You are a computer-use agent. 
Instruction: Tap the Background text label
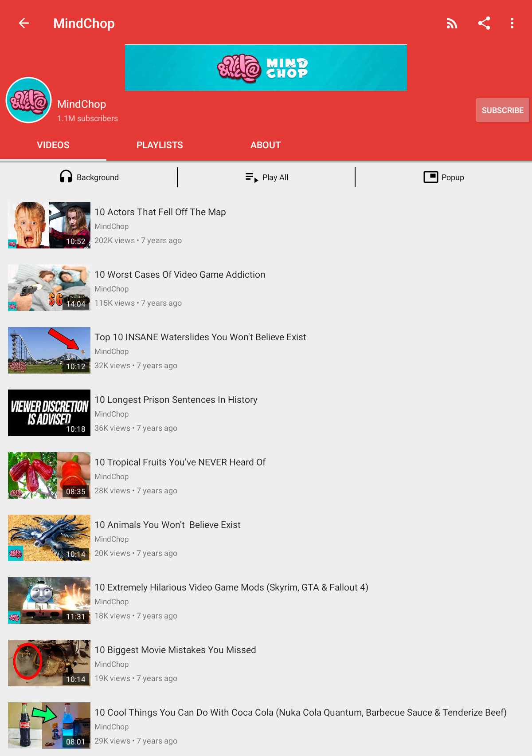click(x=98, y=177)
